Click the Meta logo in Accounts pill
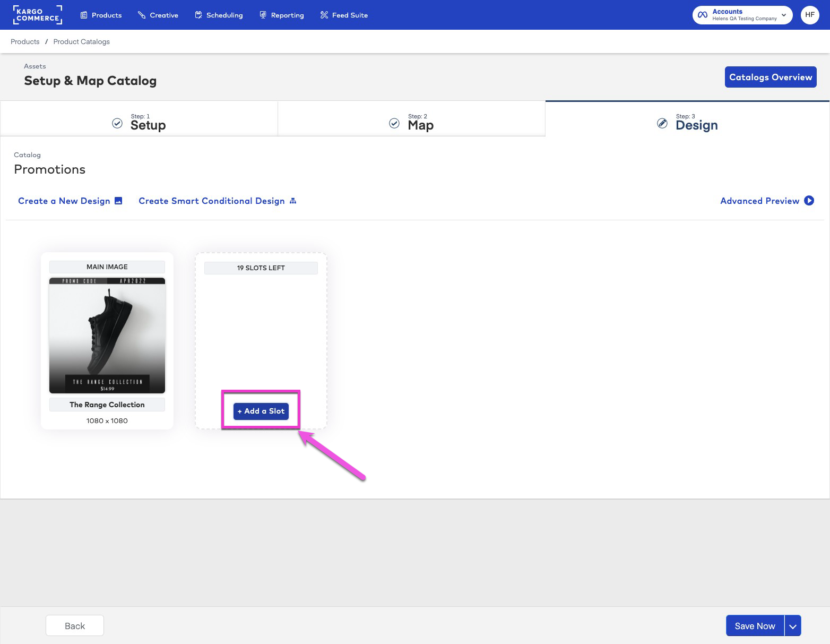This screenshot has height=644, width=830. (x=703, y=15)
